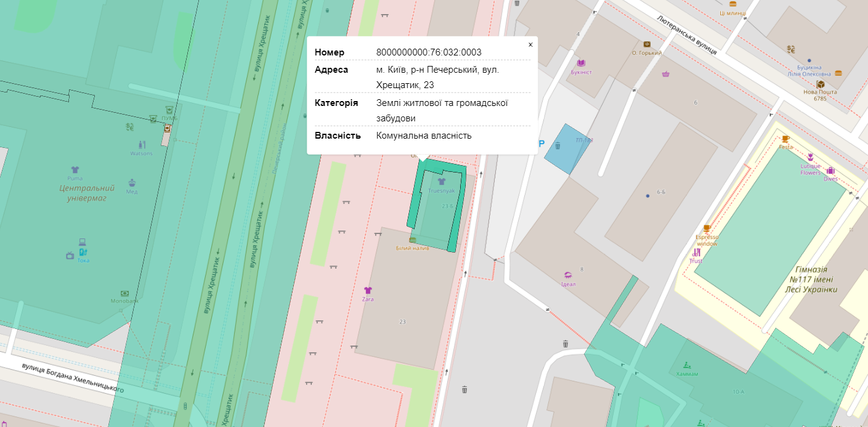Click the Puma clothing store icon
868x427 pixels.
click(75, 169)
